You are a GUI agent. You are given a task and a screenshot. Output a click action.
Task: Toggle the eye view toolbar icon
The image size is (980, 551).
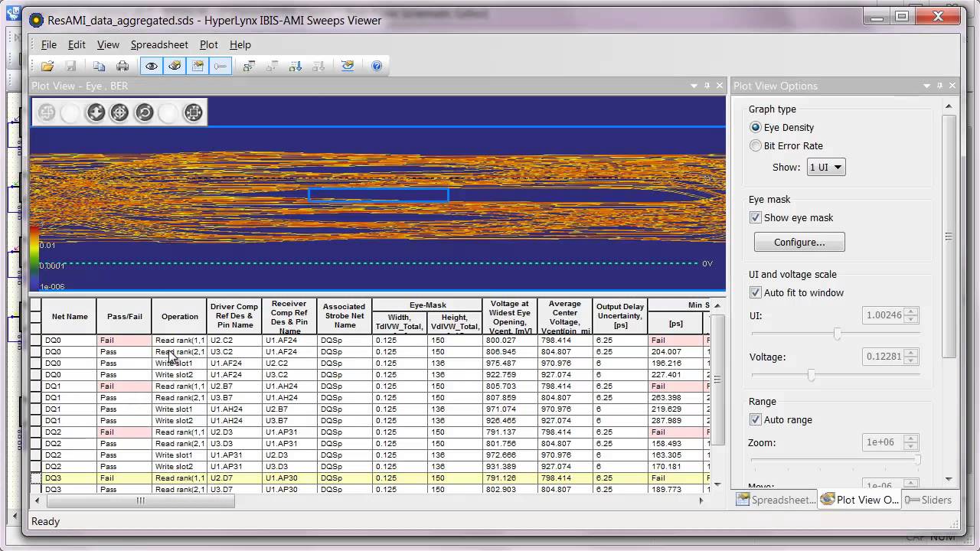[x=152, y=67]
